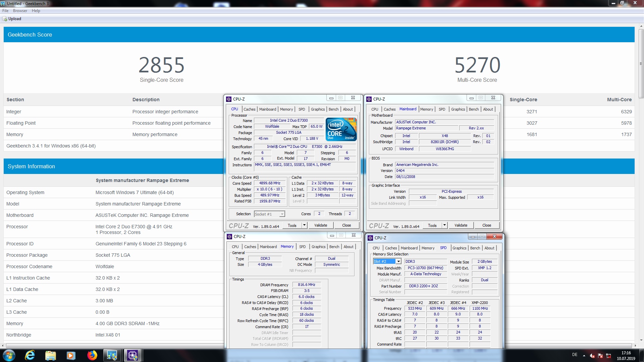
Task: Open the Windows Start menu
Action: coord(9,355)
